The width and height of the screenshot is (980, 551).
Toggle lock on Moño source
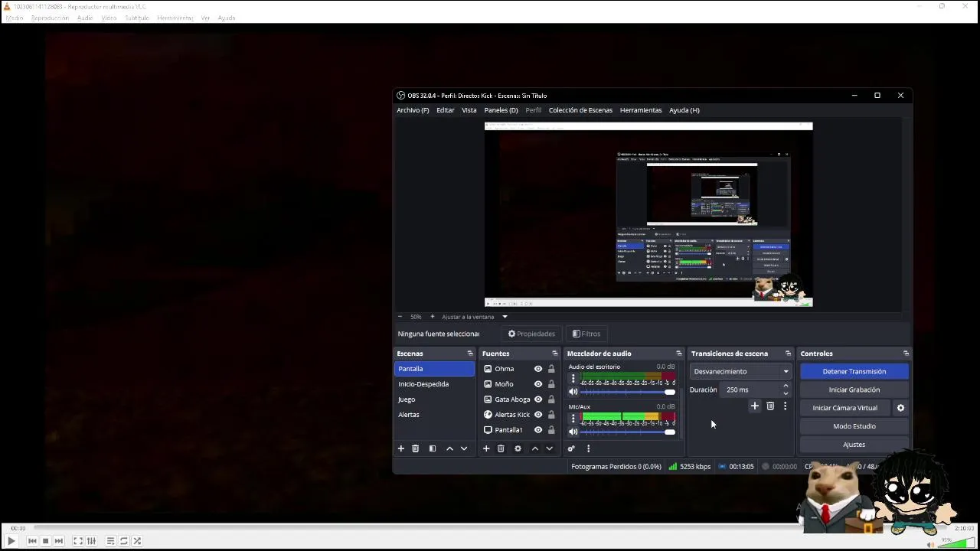pos(551,384)
